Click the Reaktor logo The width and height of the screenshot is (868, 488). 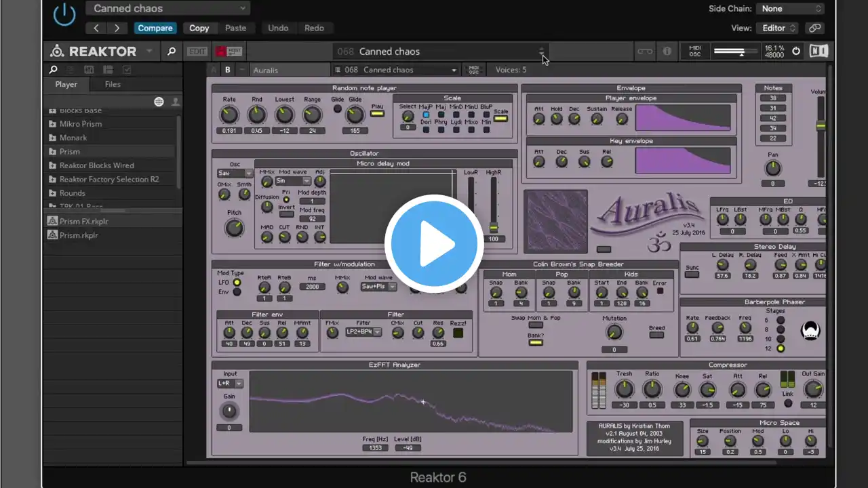[x=93, y=52]
